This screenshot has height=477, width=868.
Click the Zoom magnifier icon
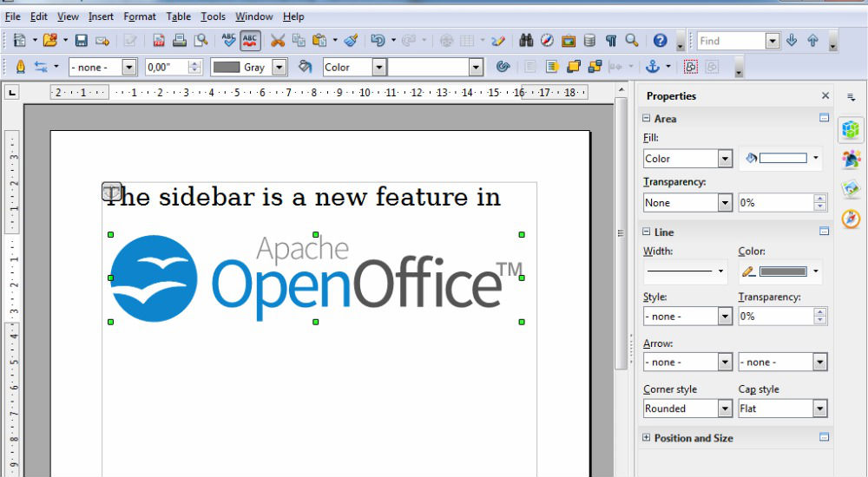coord(632,41)
